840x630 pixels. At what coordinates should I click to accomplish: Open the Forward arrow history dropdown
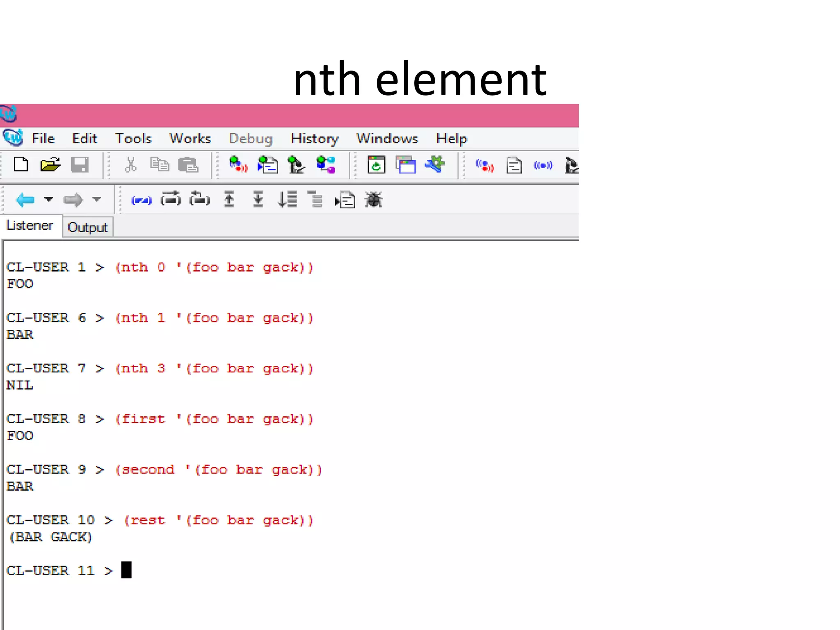97,200
